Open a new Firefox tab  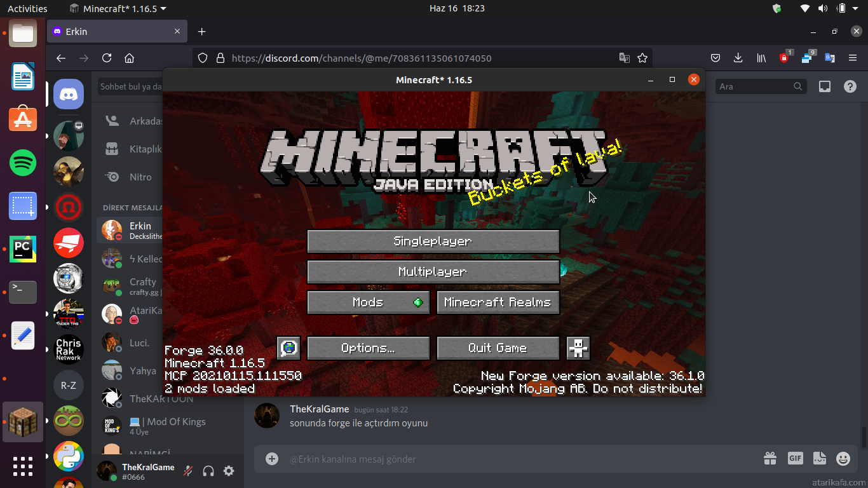click(x=201, y=32)
